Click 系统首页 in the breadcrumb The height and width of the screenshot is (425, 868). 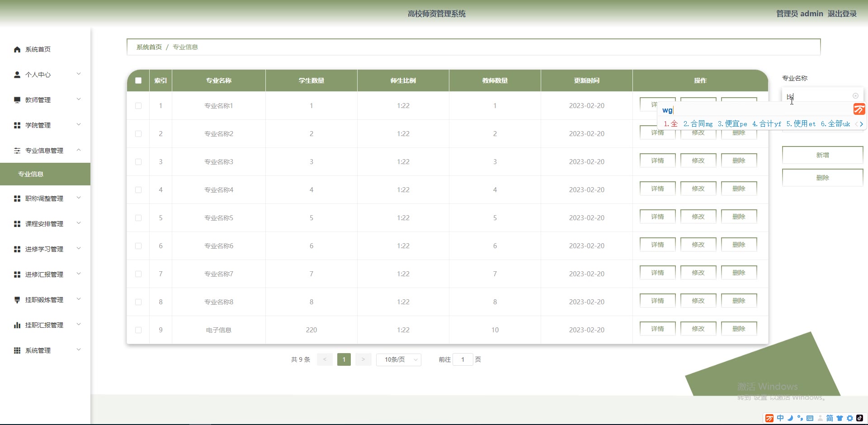(x=149, y=47)
